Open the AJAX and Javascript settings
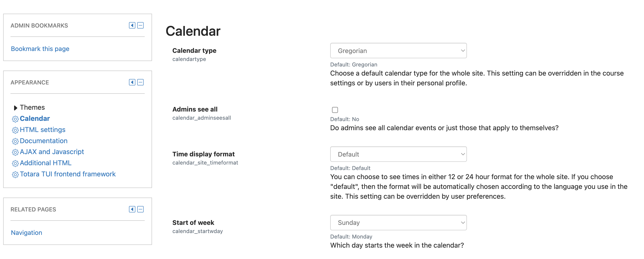The image size is (644, 259). pos(52,152)
